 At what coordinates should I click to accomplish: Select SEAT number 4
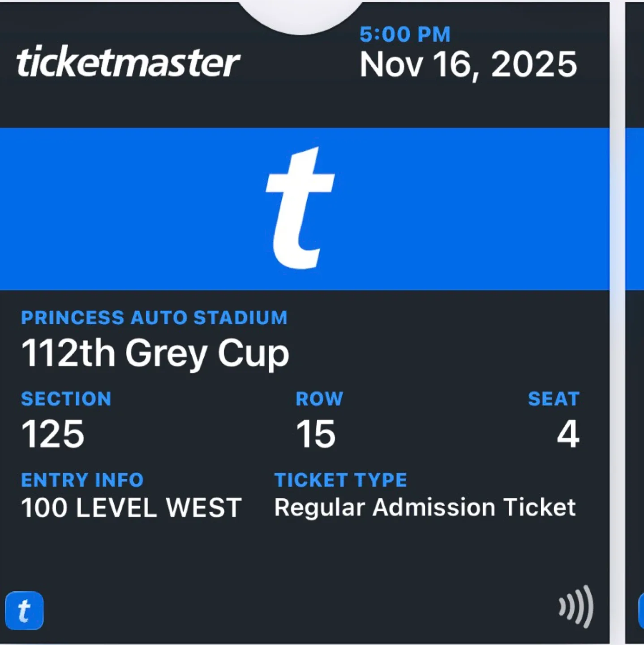(568, 431)
